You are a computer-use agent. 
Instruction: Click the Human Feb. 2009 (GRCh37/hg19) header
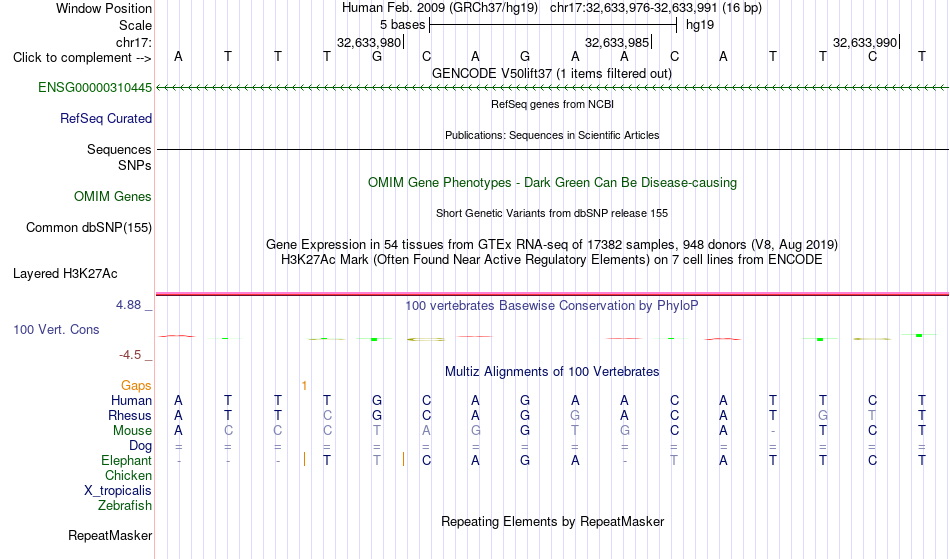click(440, 8)
